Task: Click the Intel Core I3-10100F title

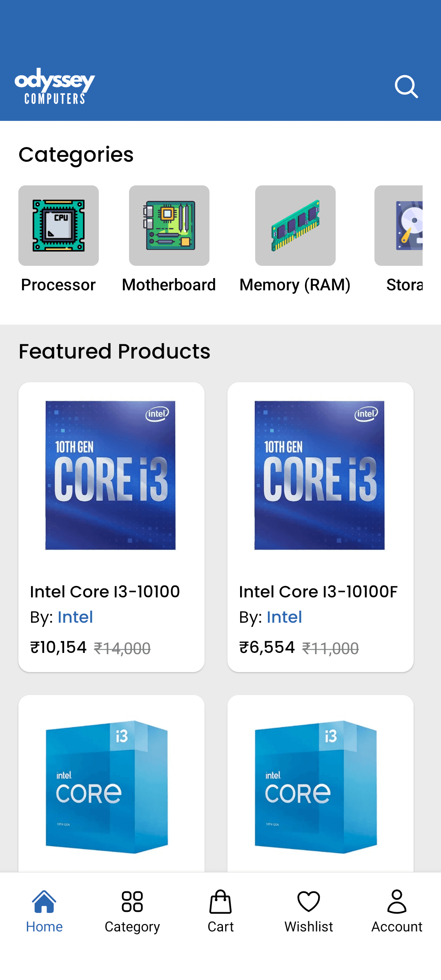Action: coord(318,592)
